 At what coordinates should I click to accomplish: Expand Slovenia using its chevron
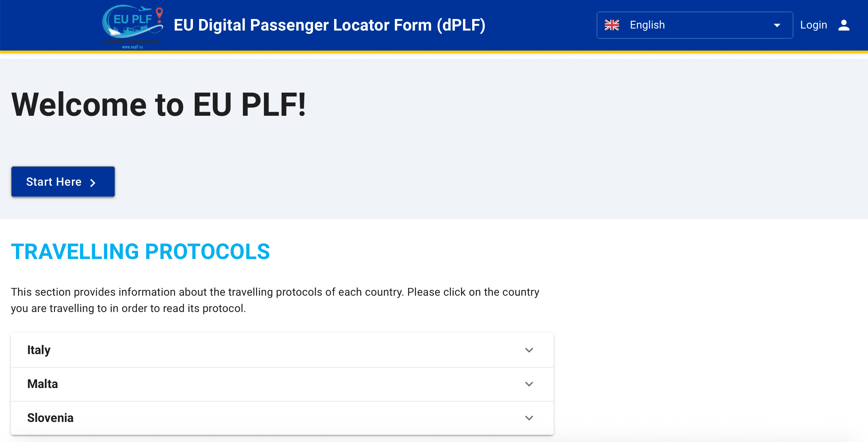(x=529, y=418)
